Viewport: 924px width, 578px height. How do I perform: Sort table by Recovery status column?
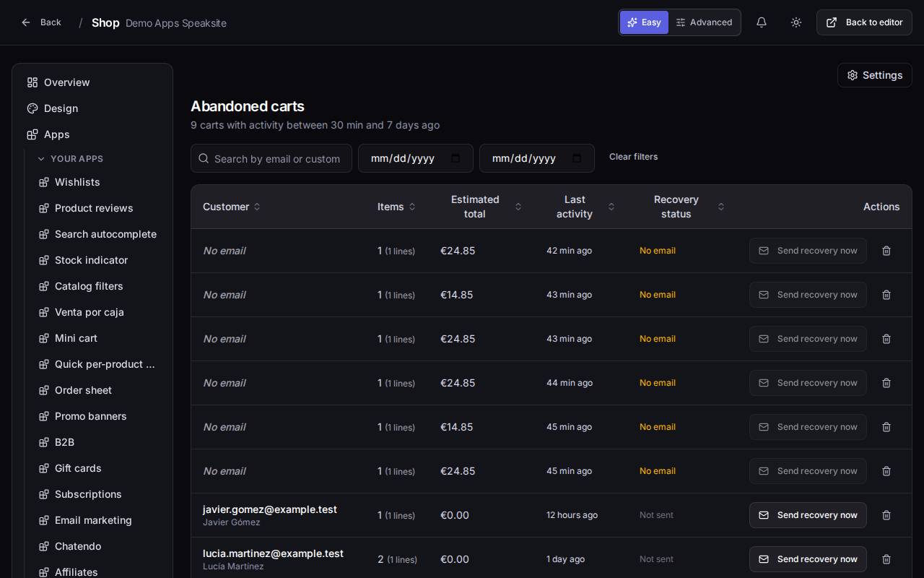[x=682, y=207]
